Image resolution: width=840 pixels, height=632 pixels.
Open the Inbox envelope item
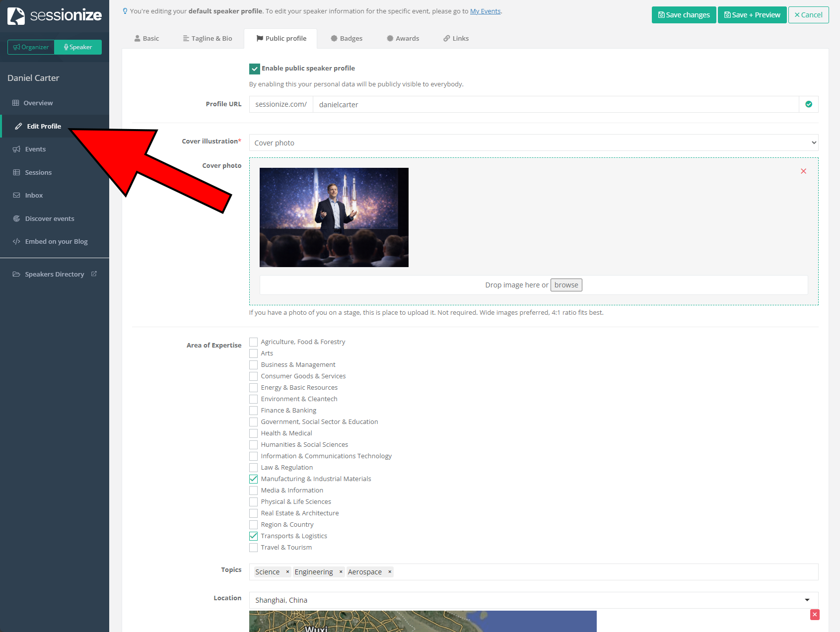click(34, 195)
